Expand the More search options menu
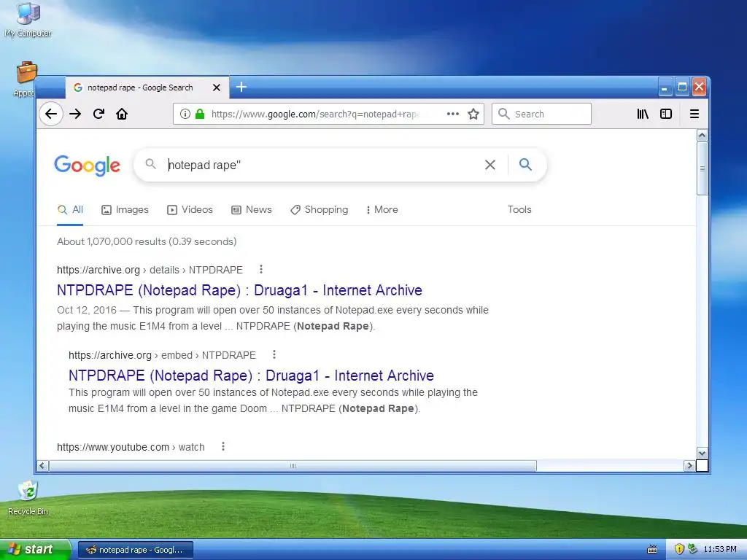Viewport: 747px width, 560px height. coord(382,209)
